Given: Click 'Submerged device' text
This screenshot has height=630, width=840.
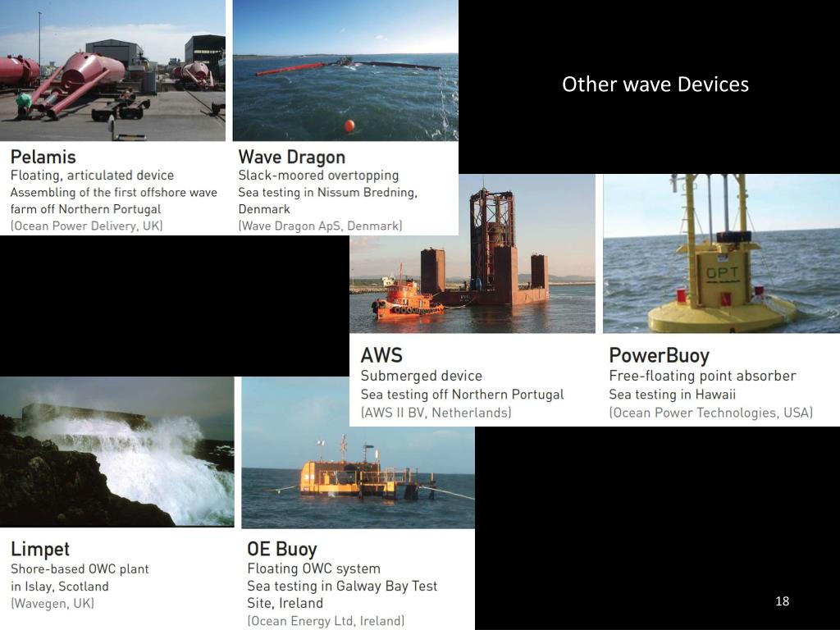Looking at the screenshot, I should coord(422,376).
